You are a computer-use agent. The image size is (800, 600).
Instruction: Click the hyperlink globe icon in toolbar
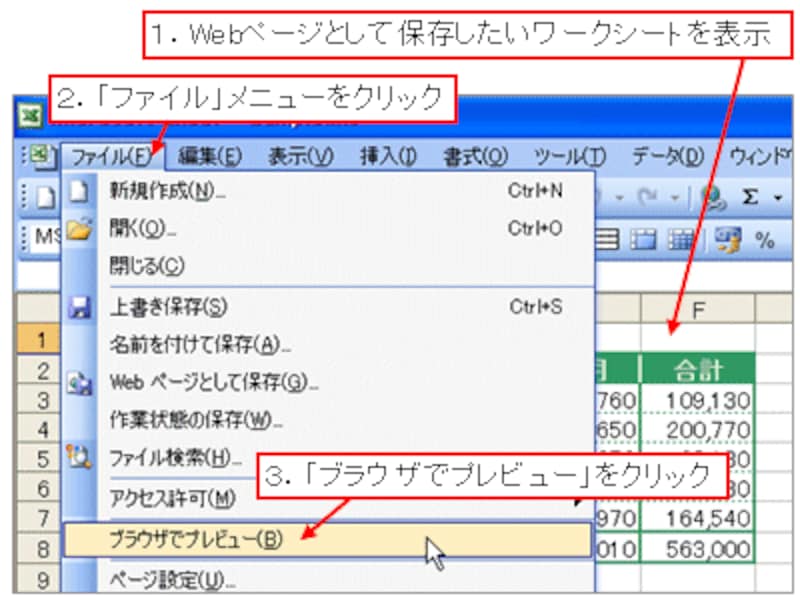click(x=712, y=197)
